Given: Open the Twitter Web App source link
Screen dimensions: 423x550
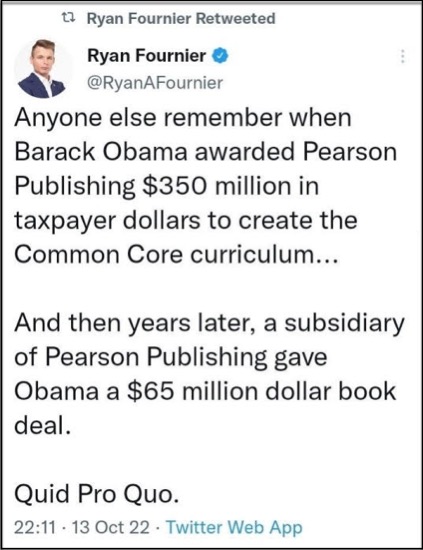Looking at the screenshot, I should (x=234, y=528).
